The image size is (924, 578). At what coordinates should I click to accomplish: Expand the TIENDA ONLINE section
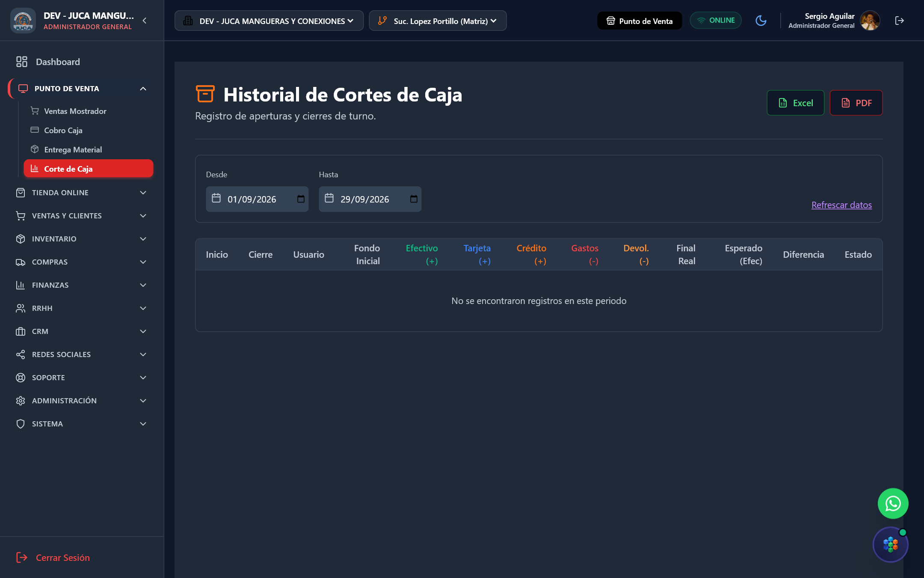pos(81,193)
